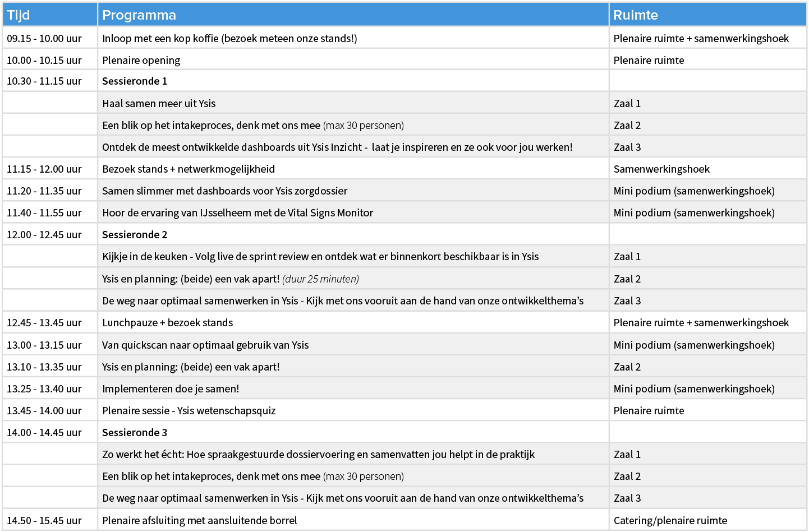Screen dimensions: 809x532
Task: Click the spraakgestuurde dossiervoering session text
Action: [x=318, y=455]
